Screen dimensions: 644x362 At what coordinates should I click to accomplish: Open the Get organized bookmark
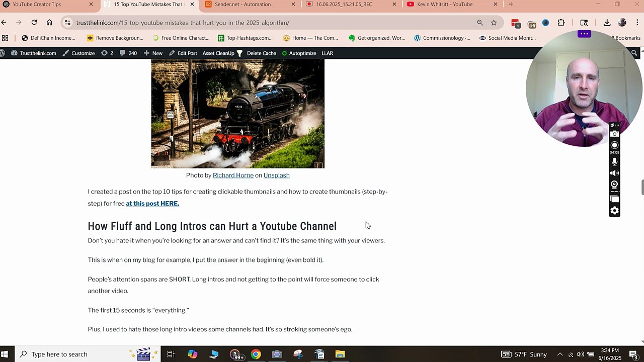pos(376,38)
